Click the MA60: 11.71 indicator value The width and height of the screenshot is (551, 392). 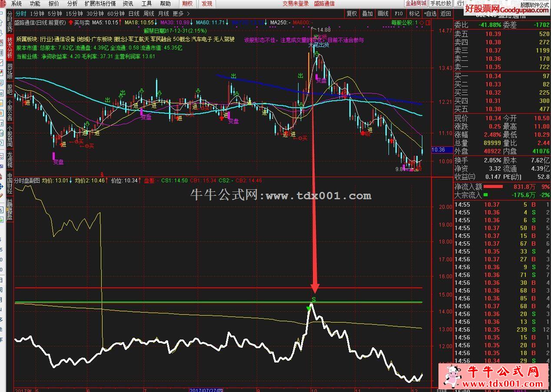(211, 22)
